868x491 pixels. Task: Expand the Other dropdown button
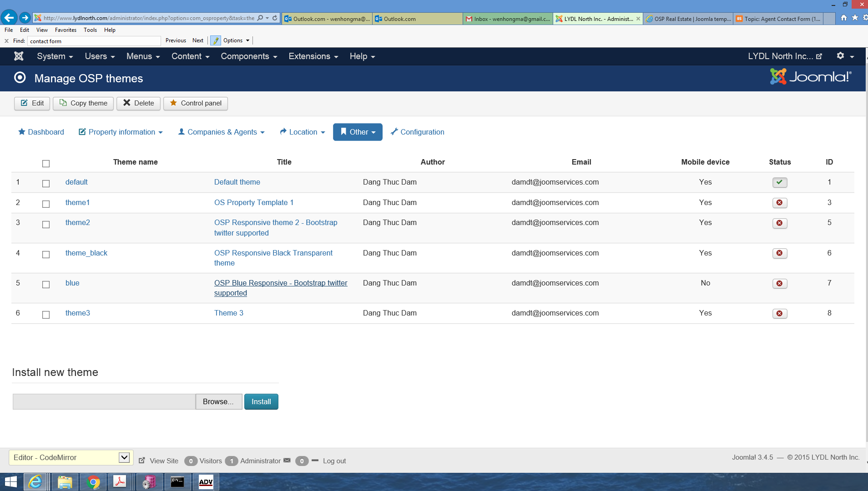click(358, 132)
